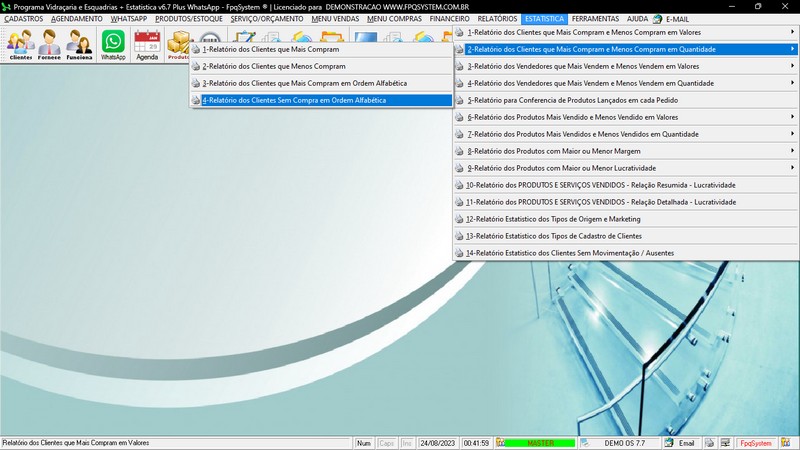Viewport: 800px width, 450px height.
Task: Click the network computer icon in status bar
Action: [x=725, y=443]
